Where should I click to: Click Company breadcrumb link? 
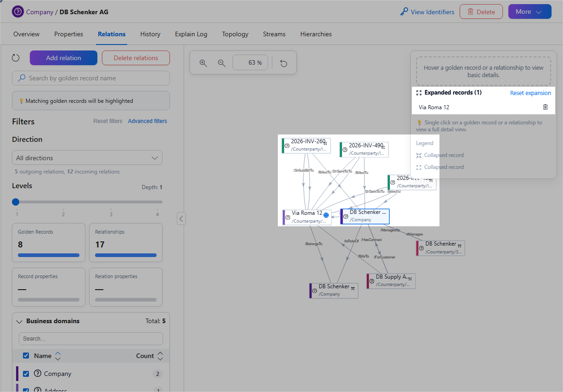click(x=39, y=12)
